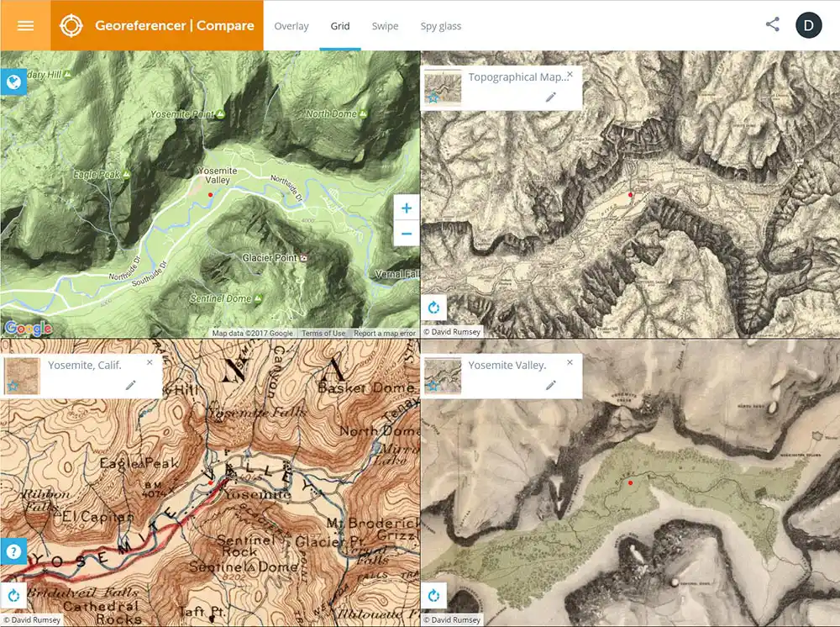Click the Topographical Map thumbnail image
840x627 pixels.
tap(443, 88)
